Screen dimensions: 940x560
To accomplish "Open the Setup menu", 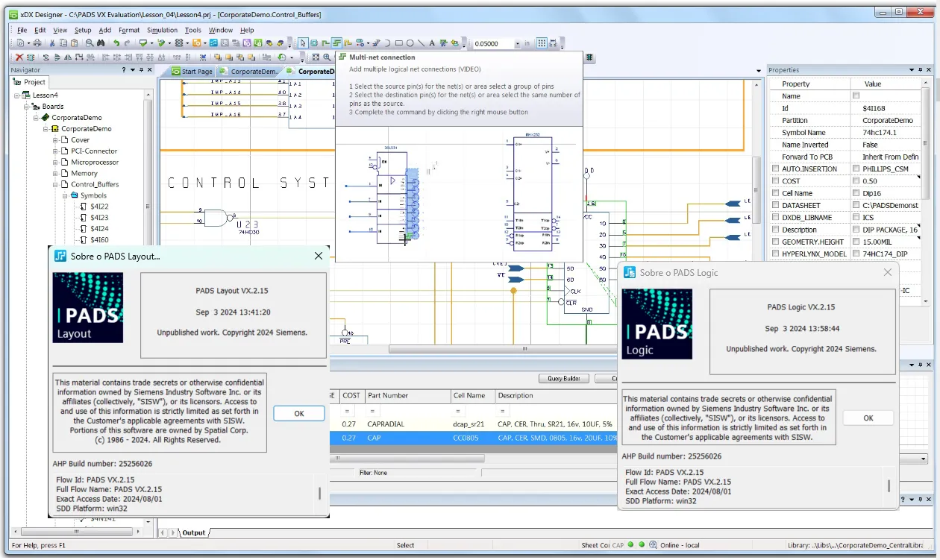I will pyautogui.click(x=83, y=30).
